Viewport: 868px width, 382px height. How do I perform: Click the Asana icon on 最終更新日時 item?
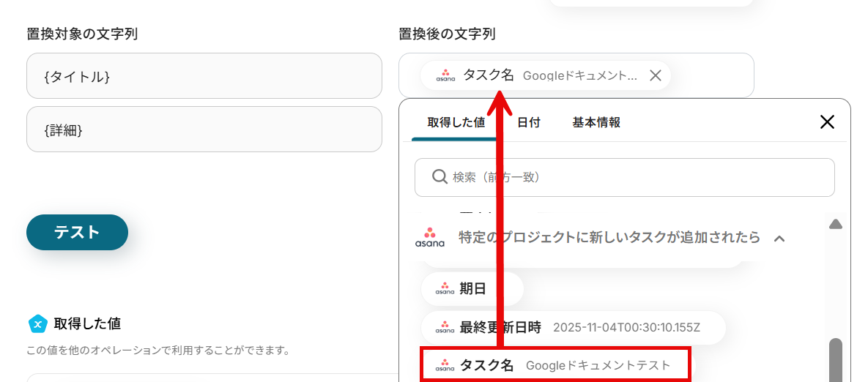pos(445,328)
